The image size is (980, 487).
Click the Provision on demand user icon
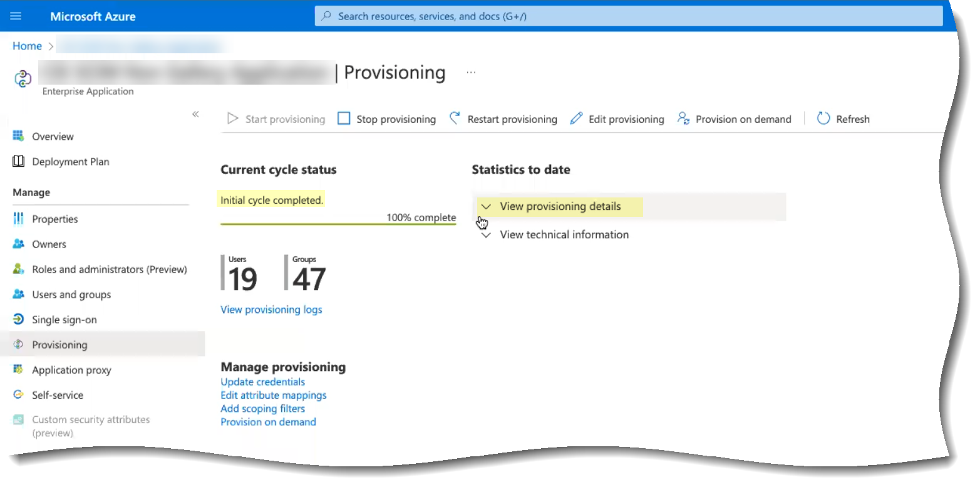coord(683,118)
